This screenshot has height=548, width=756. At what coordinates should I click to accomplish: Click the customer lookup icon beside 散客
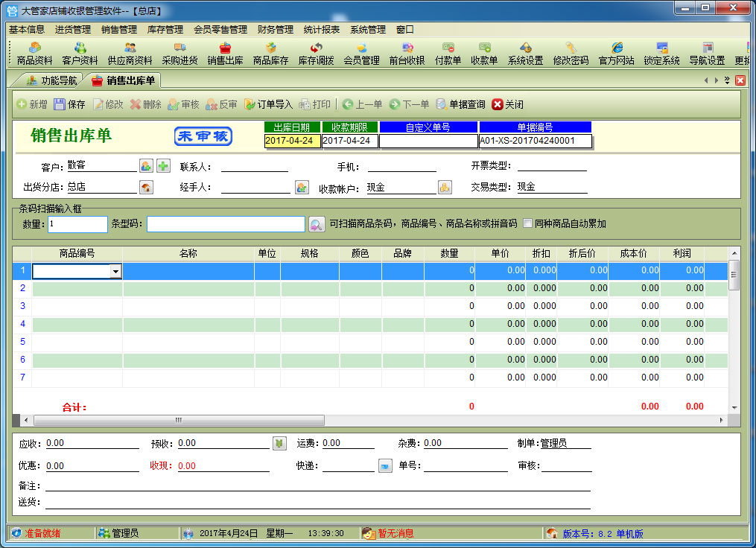146,165
